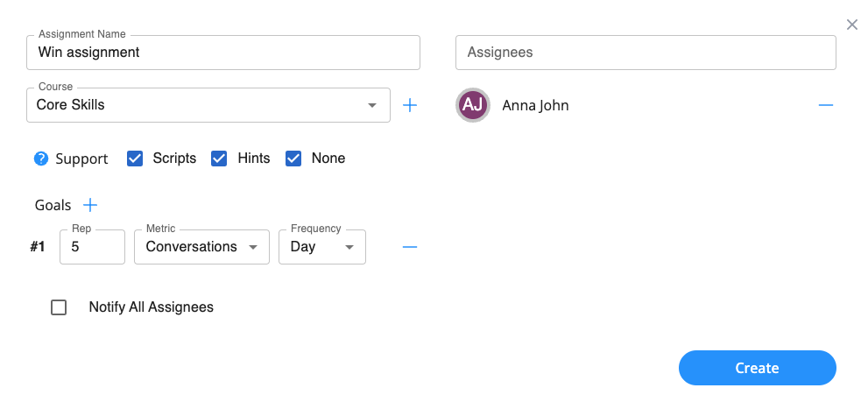Click the Notify All Assignees label text

151,307
